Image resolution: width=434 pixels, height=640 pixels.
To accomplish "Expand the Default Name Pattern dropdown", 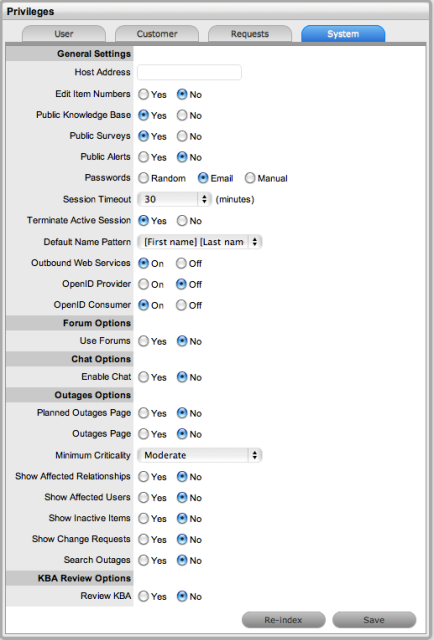I will tap(200, 242).
